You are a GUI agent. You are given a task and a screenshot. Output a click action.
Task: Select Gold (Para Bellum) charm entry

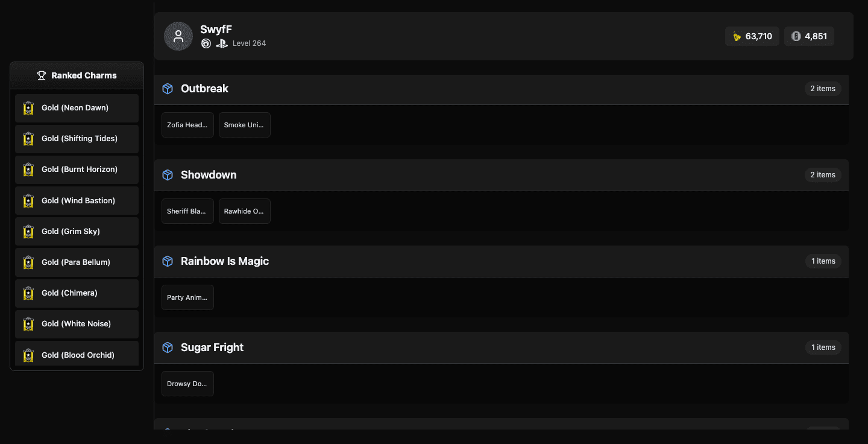(x=77, y=262)
